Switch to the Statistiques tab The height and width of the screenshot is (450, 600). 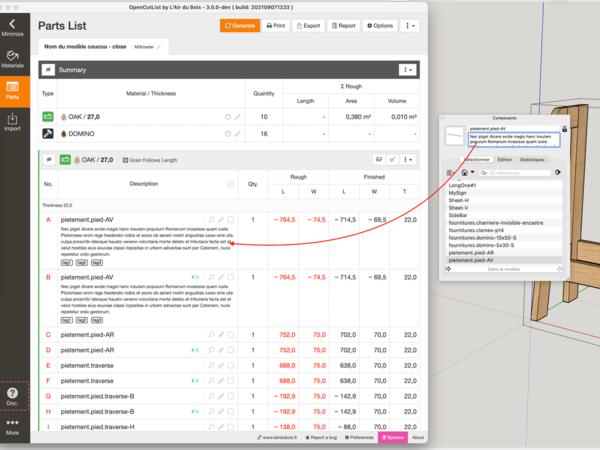pyautogui.click(x=532, y=159)
